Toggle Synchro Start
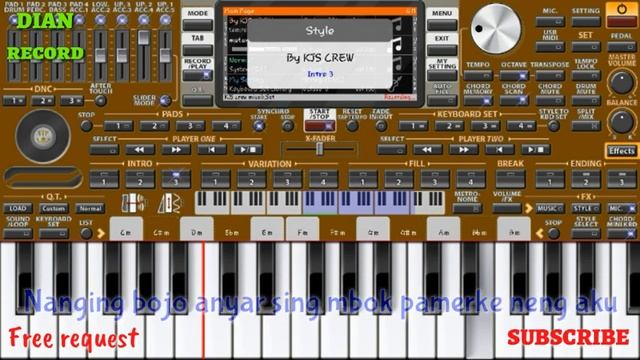640x360 pixels. (259, 126)
